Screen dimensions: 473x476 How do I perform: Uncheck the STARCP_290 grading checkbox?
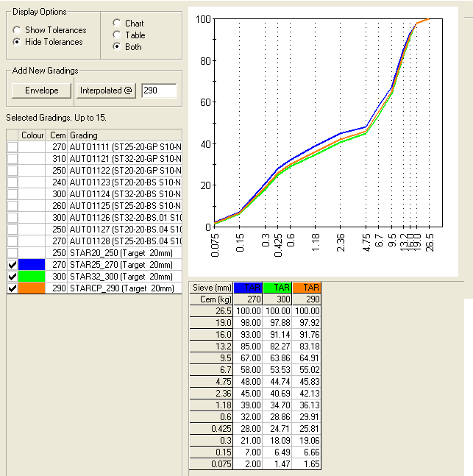[x=13, y=288]
